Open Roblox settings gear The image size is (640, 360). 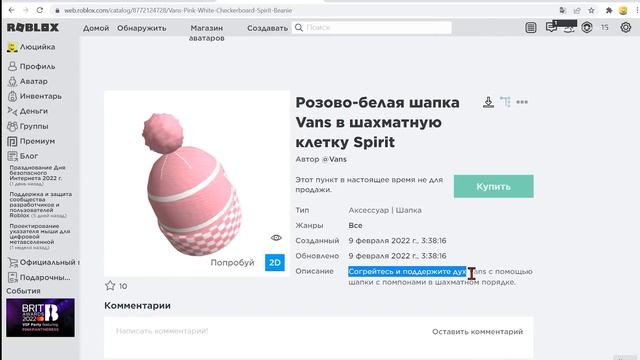coord(626,27)
